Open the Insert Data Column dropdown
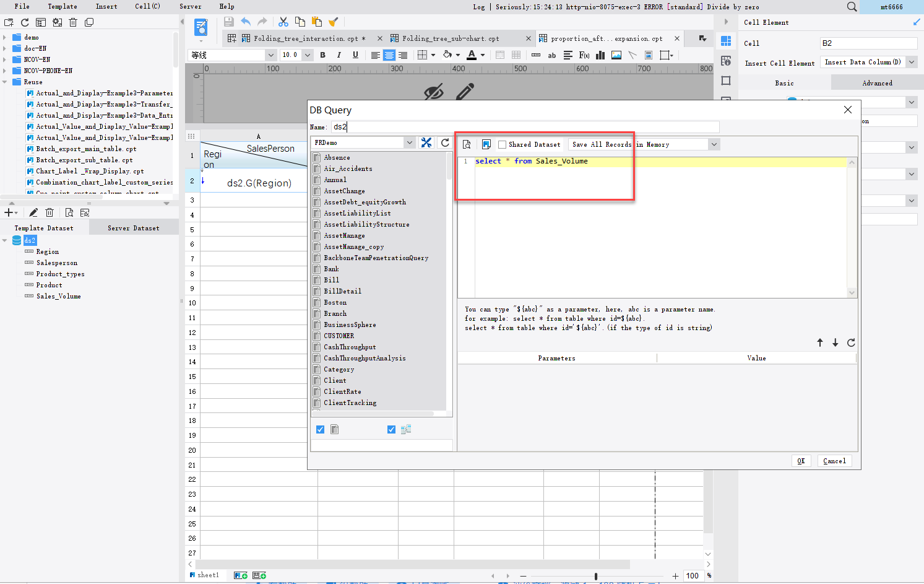This screenshot has height=584, width=924. [x=912, y=62]
